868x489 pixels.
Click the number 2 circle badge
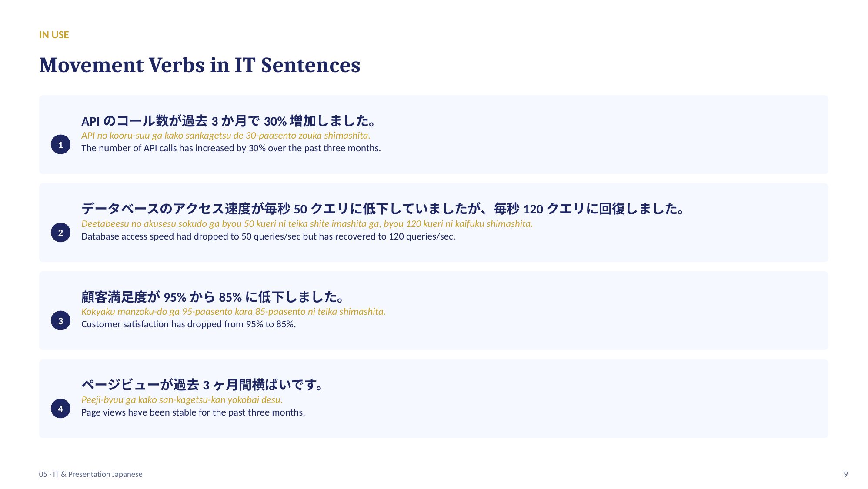tap(60, 233)
